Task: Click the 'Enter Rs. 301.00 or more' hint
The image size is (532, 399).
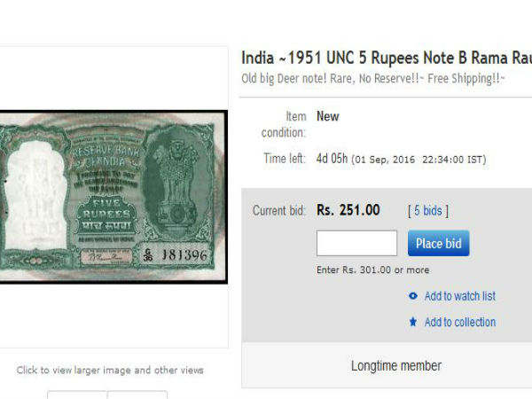Action: (373, 270)
